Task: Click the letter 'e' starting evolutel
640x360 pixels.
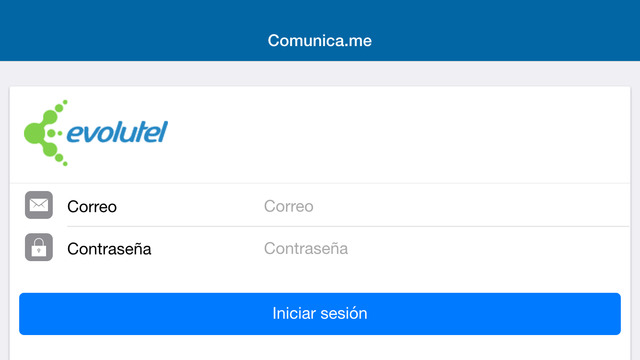Action: (x=75, y=133)
